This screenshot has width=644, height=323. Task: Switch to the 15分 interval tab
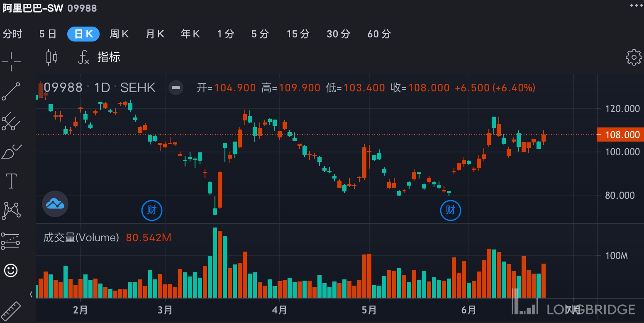(x=298, y=34)
